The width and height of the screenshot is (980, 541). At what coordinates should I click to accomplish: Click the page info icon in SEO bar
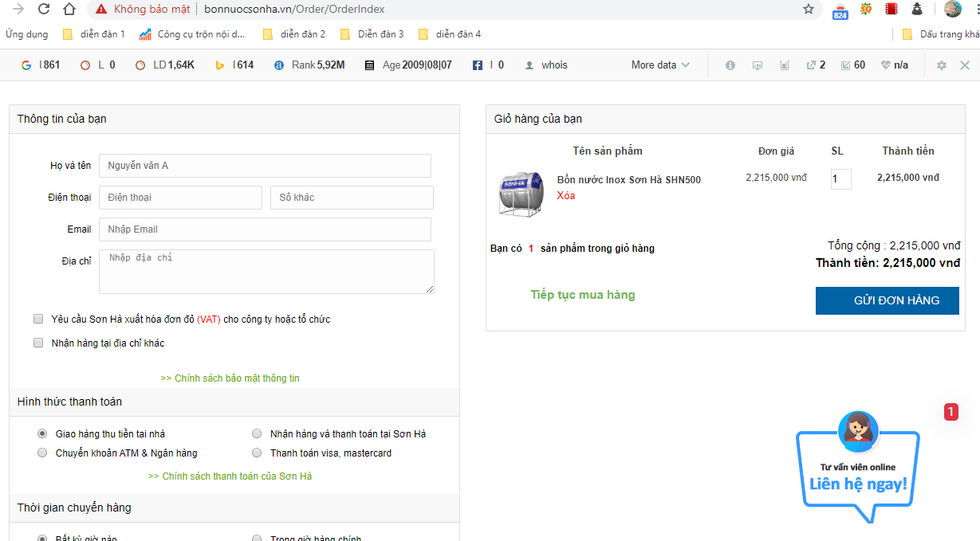(x=730, y=65)
